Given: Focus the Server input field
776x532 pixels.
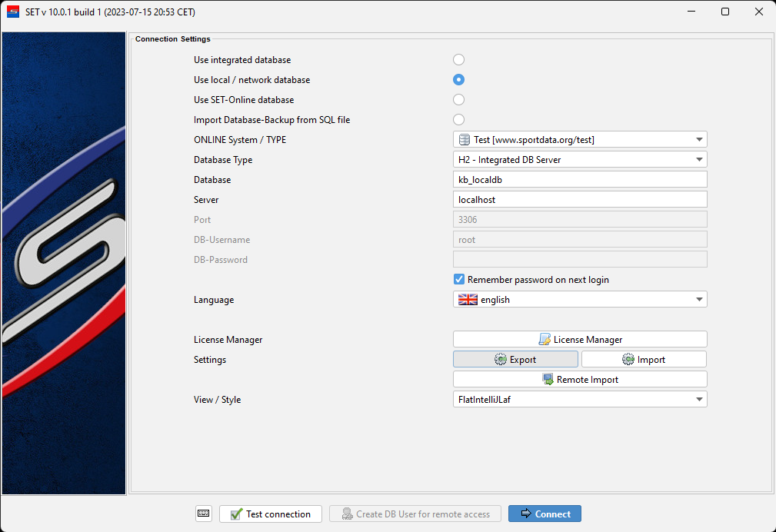Looking at the screenshot, I should 580,200.
